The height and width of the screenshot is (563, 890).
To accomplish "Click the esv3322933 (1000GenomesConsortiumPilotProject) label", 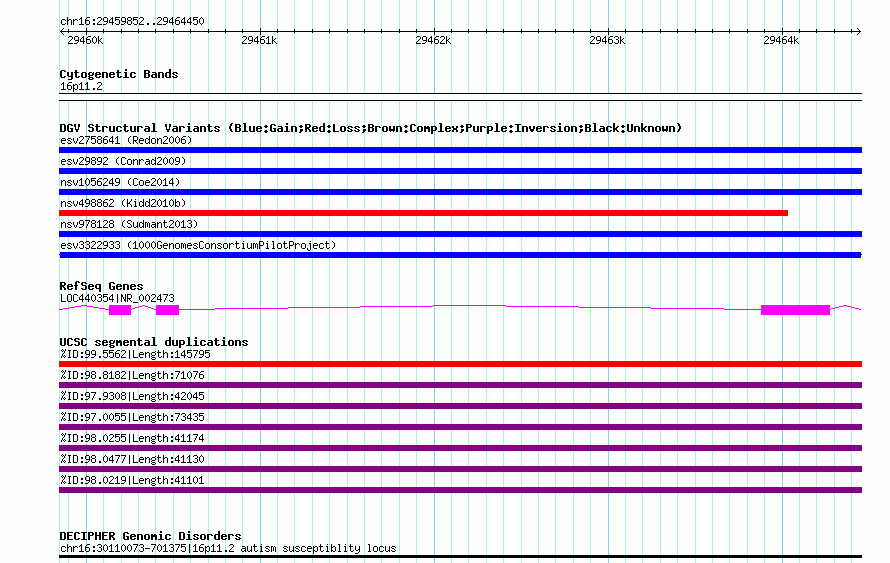I will point(198,245).
